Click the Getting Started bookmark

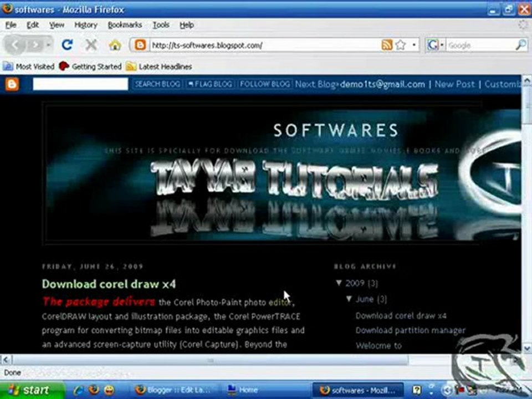coord(90,66)
